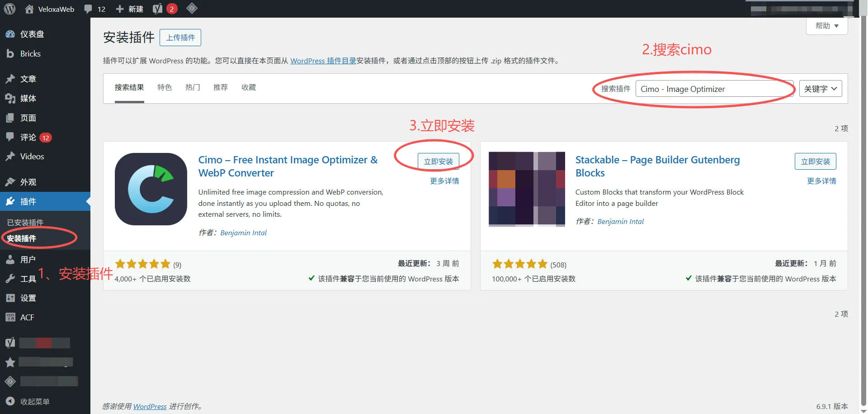The width and height of the screenshot is (868, 414).
Task: Open 更多详情 for Stackable plugin
Action: click(x=821, y=181)
